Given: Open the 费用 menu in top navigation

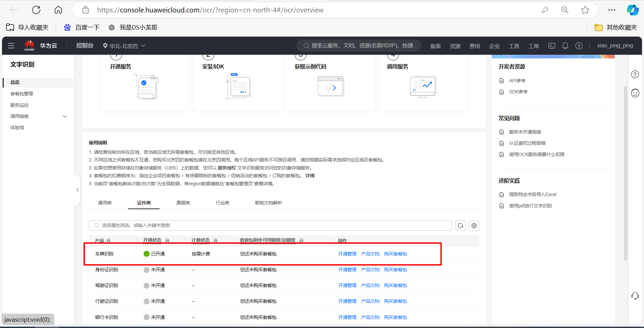Looking at the screenshot, I should (475, 46).
